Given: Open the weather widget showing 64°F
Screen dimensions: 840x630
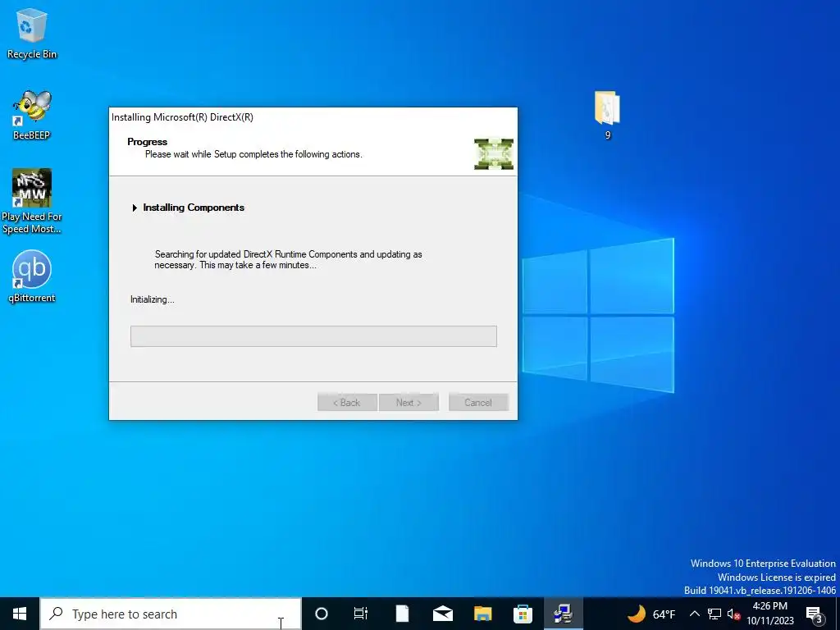Looking at the screenshot, I should coord(651,614).
